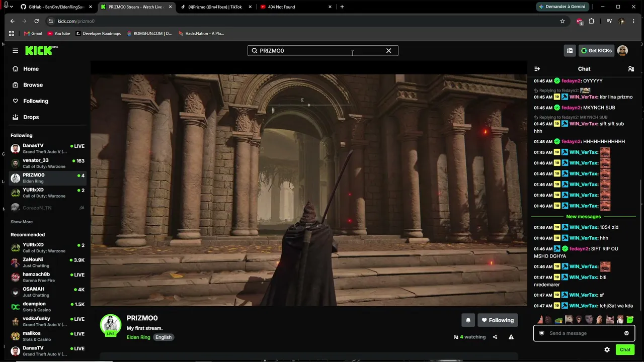Open the Kick hamburger sidebar menu
Viewport: 644px width, 362px height.
16,51
